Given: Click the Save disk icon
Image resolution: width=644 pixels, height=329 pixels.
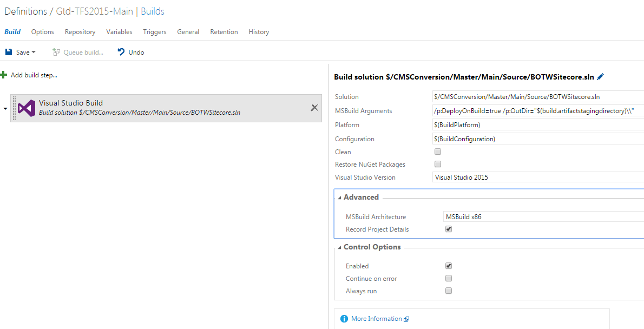Looking at the screenshot, I should pos(8,51).
